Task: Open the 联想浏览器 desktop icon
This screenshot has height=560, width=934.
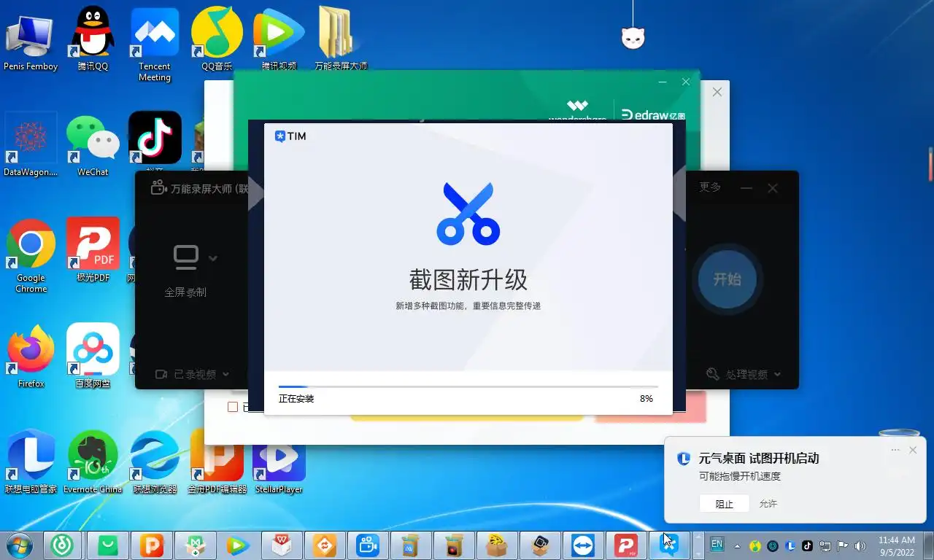Action: point(155,462)
